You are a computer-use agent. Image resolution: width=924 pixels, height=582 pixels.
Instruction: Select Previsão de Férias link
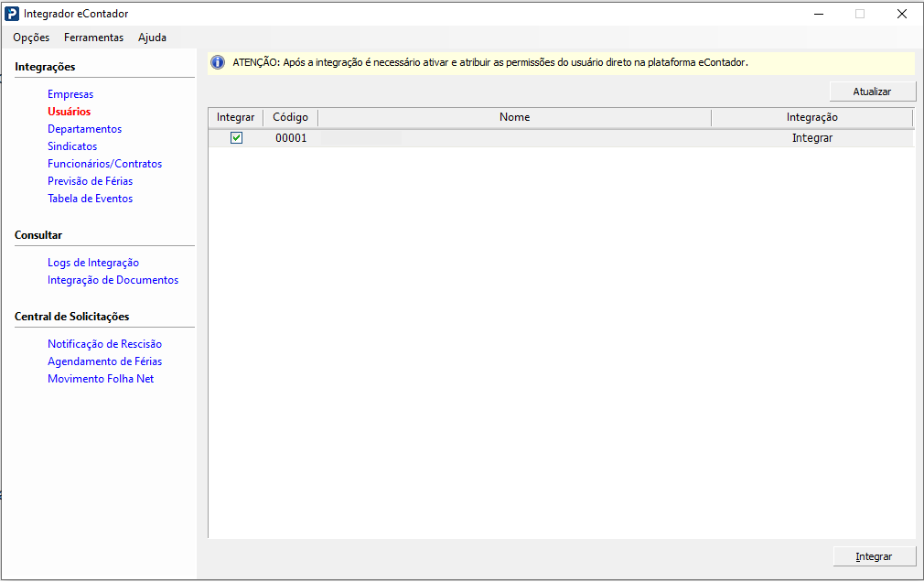[90, 181]
